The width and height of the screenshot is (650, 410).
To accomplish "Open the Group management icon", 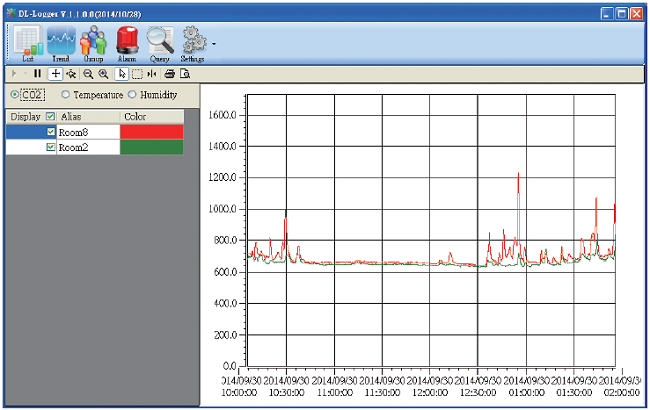I will (93, 44).
